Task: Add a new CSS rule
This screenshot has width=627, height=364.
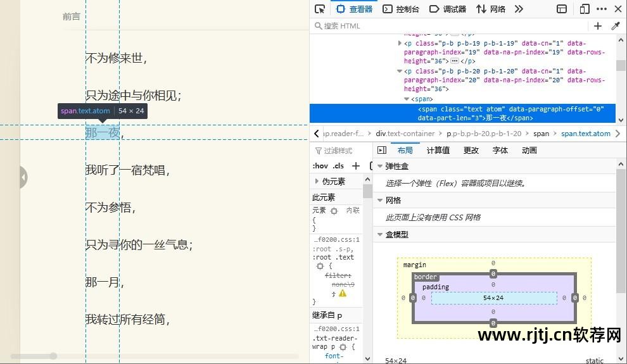Action: [x=356, y=166]
